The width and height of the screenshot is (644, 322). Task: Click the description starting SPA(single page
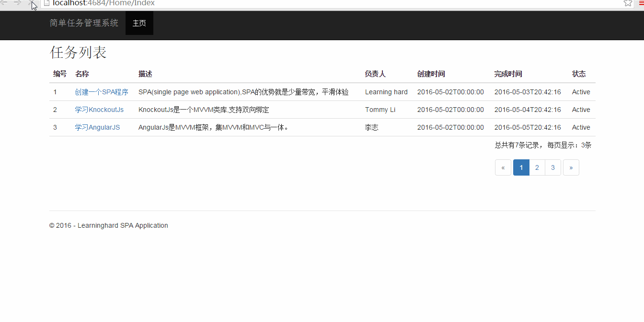(243, 92)
